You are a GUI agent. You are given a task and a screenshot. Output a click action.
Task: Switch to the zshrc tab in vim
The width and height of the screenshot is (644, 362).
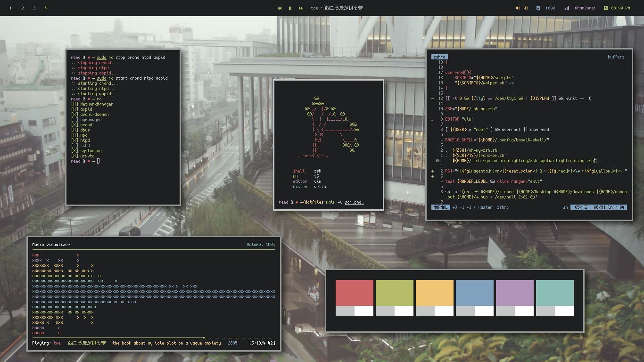point(438,56)
